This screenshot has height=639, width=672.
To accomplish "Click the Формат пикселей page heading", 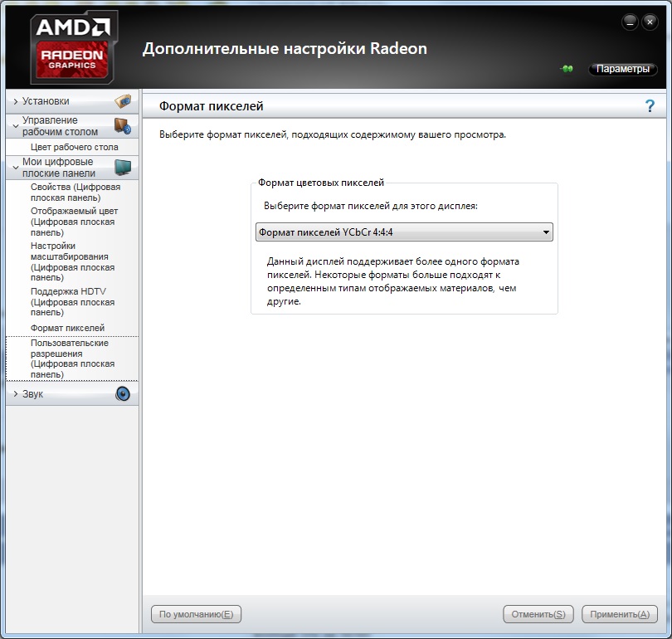I will coord(212,106).
